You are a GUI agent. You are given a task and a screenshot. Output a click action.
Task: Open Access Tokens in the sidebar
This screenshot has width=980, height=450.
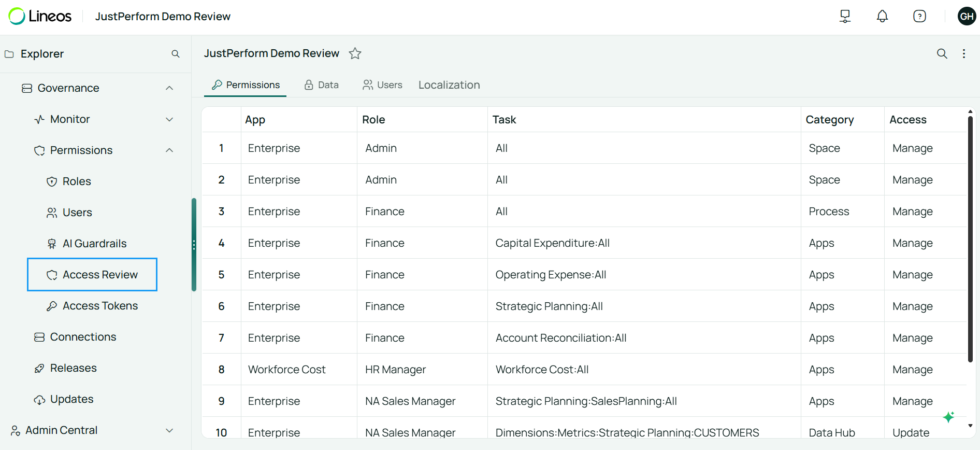tap(100, 306)
